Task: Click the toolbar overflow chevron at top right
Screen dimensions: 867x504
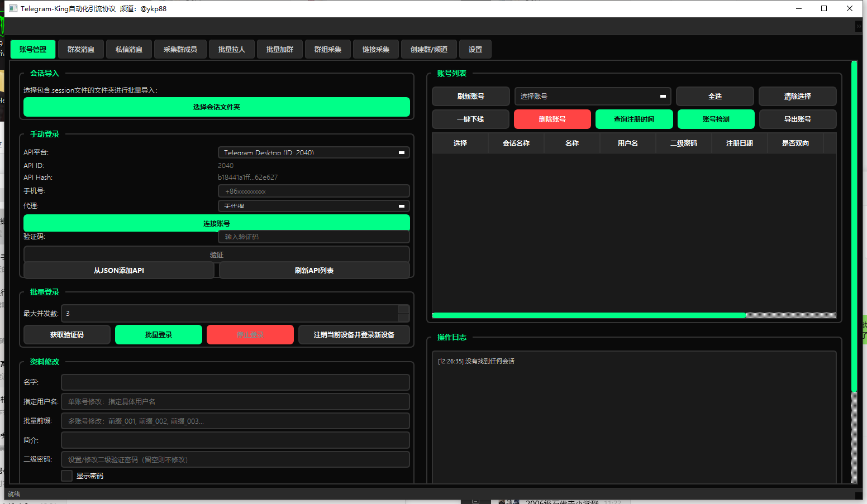Action: (x=859, y=26)
